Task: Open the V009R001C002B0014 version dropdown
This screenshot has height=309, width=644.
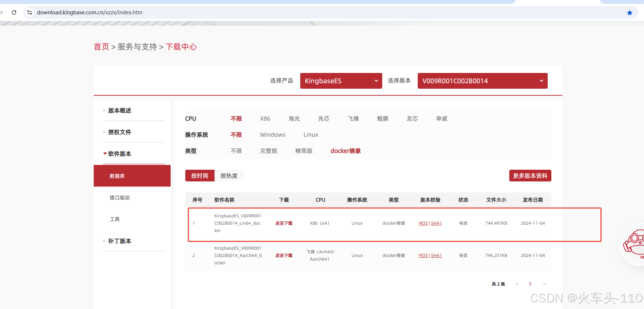Action: (x=483, y=81)
